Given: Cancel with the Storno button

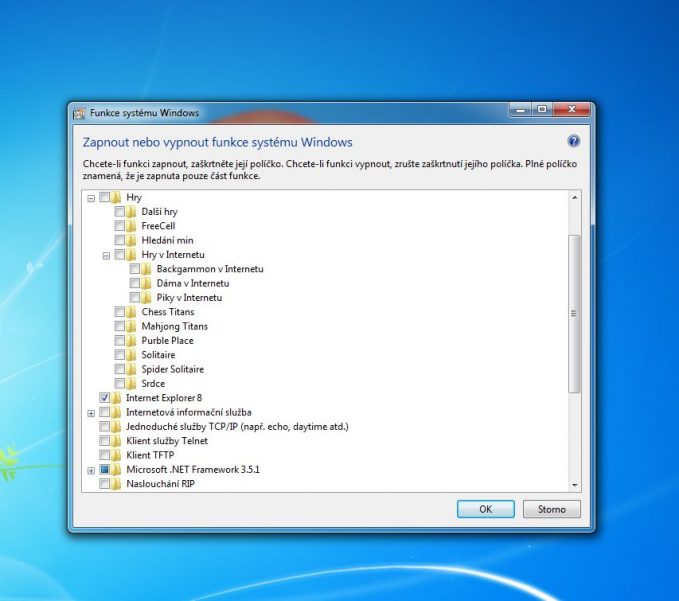Looking at the screenshot, I should pos(552,509).
